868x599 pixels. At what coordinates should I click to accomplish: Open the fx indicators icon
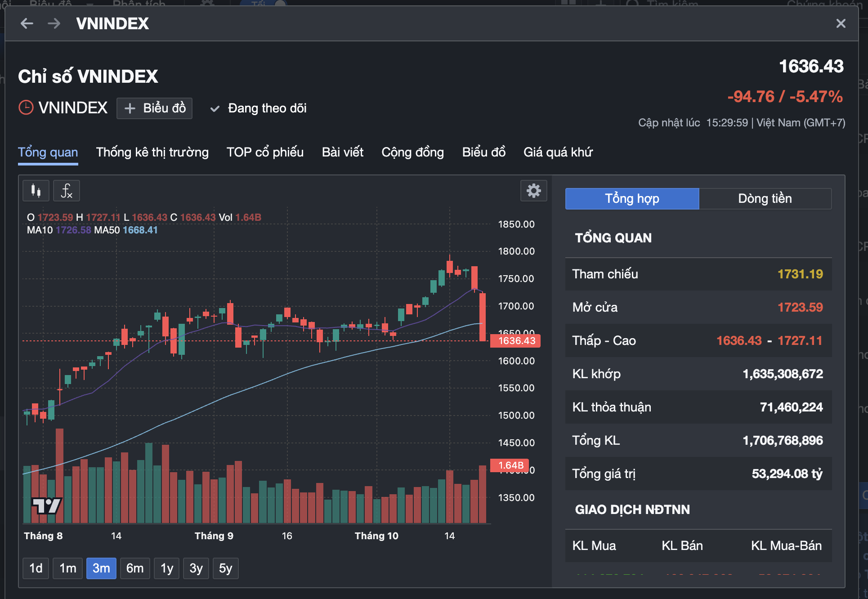67,191
